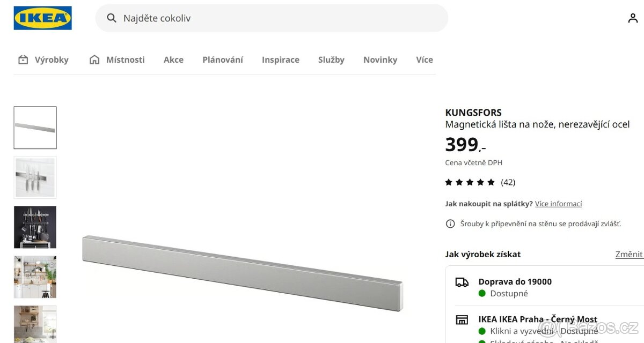Viewport: 644px width, 343px height.
Task: Click the search magnifier icon
Action: coord(112,18)
